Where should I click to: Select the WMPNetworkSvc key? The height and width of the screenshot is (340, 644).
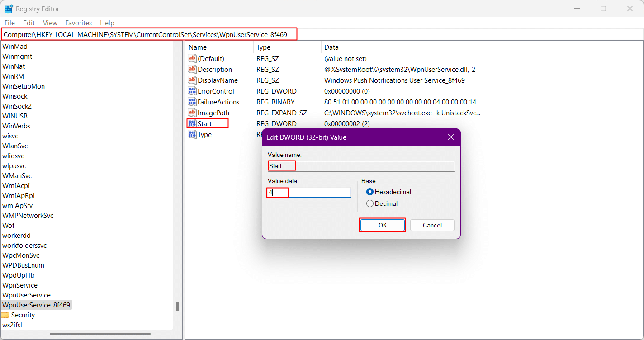point(28,215)
